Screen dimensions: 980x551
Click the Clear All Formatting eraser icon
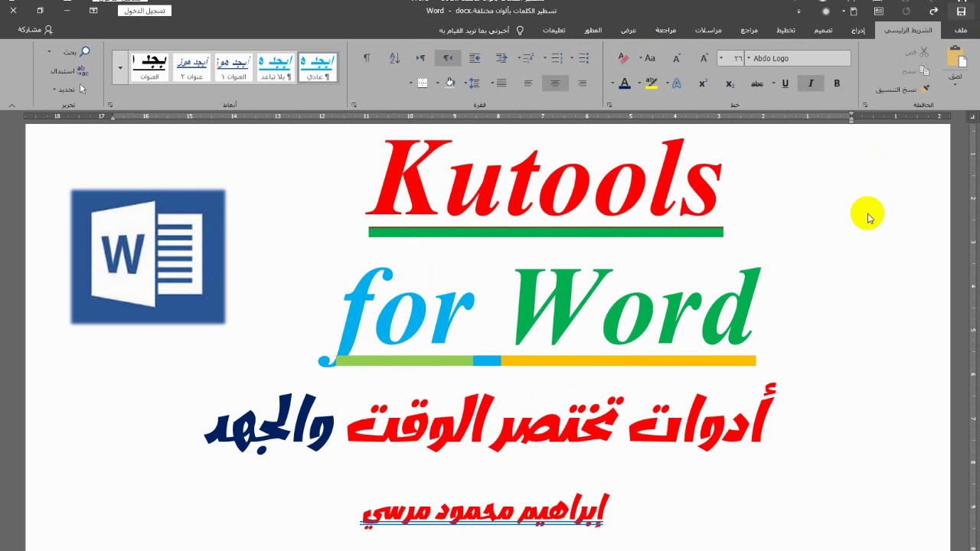point(623,58)
